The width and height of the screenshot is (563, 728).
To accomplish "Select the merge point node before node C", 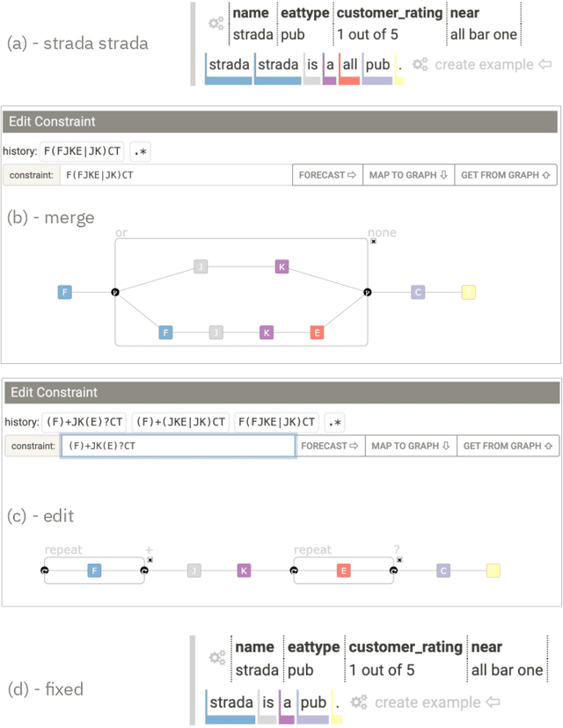I will (x=367, y=292).
